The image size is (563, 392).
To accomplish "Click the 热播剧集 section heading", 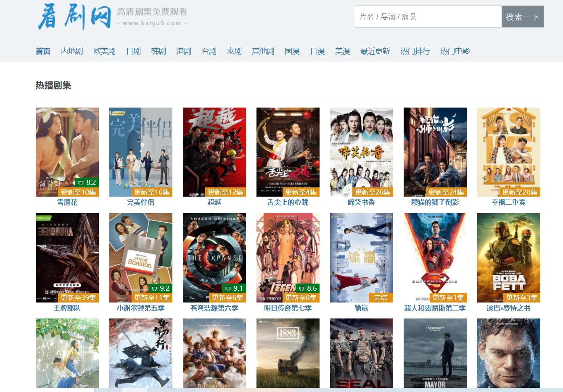I will [x=53, y=85].
